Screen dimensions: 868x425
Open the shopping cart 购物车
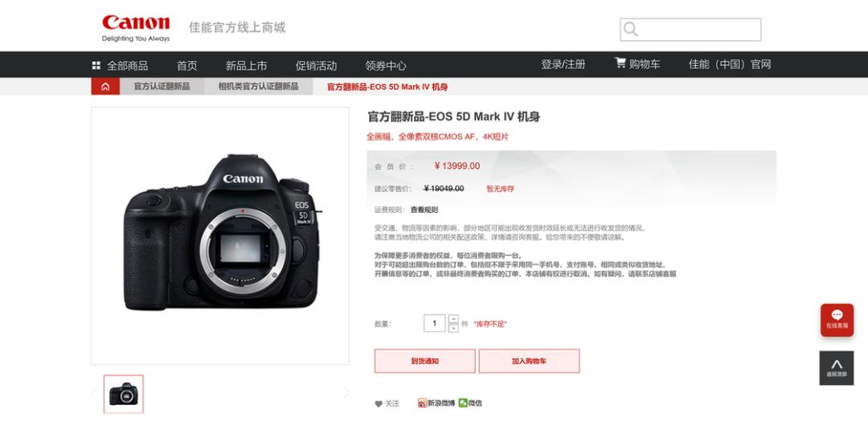click(x=637, y=64)
